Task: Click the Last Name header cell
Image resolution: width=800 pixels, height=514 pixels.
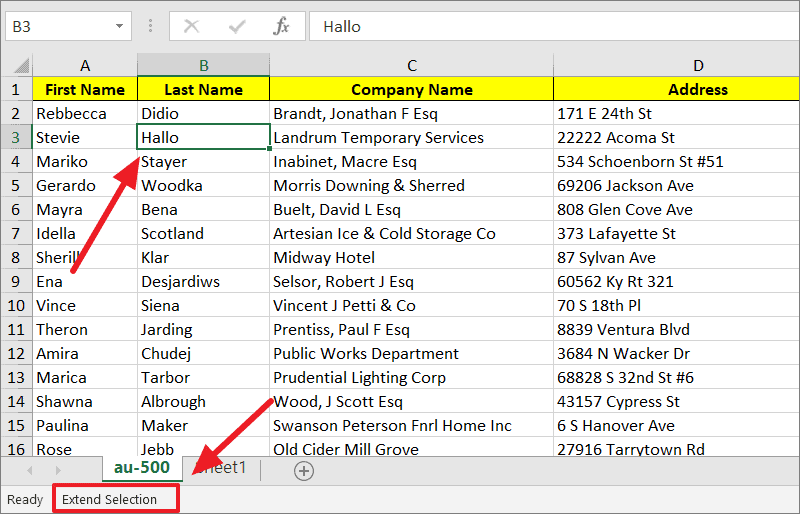Action: point(204,89)
